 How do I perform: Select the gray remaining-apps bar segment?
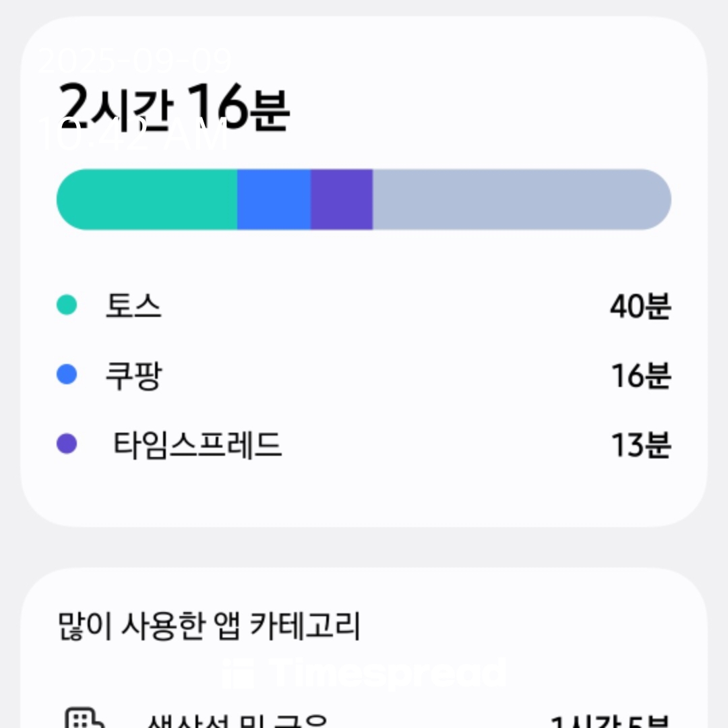point(522,200)
